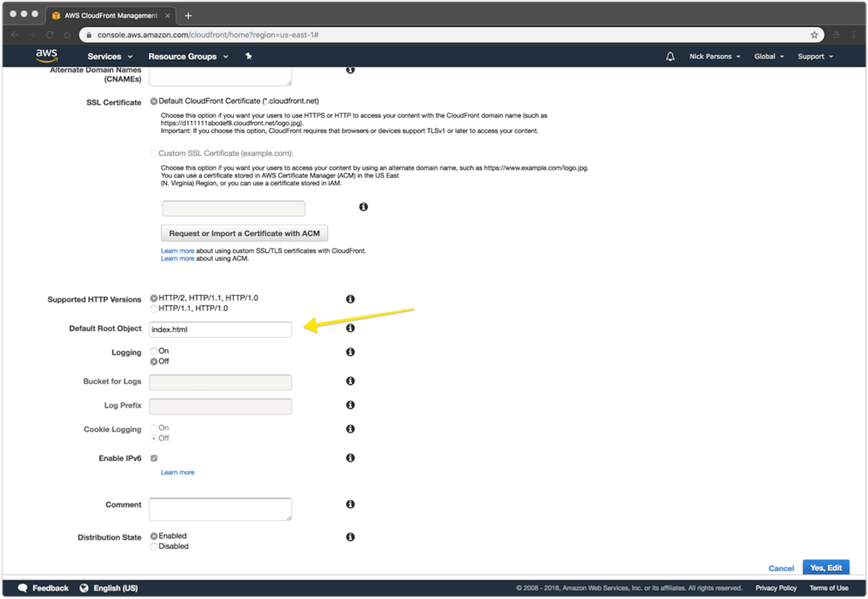Image resolution: width=868 pixels, height=599 pixels.
Task: Show info icon for Distribution State
Action: click(x=350, y=537)
